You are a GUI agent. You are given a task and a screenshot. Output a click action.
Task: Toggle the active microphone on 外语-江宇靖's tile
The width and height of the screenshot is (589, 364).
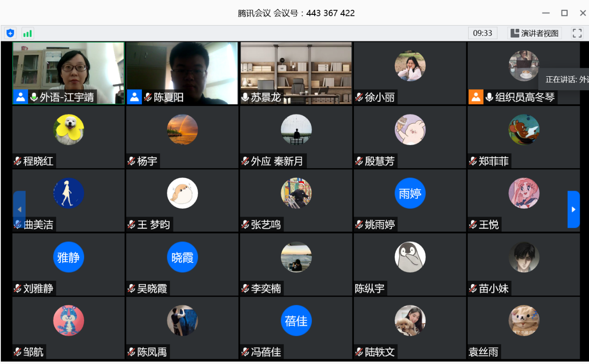click(34, 98)
